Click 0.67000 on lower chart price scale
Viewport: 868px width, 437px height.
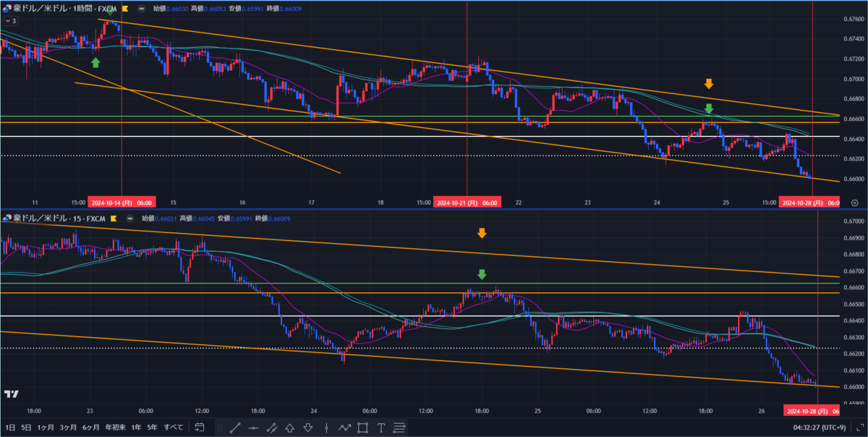(x=854, y=221)
